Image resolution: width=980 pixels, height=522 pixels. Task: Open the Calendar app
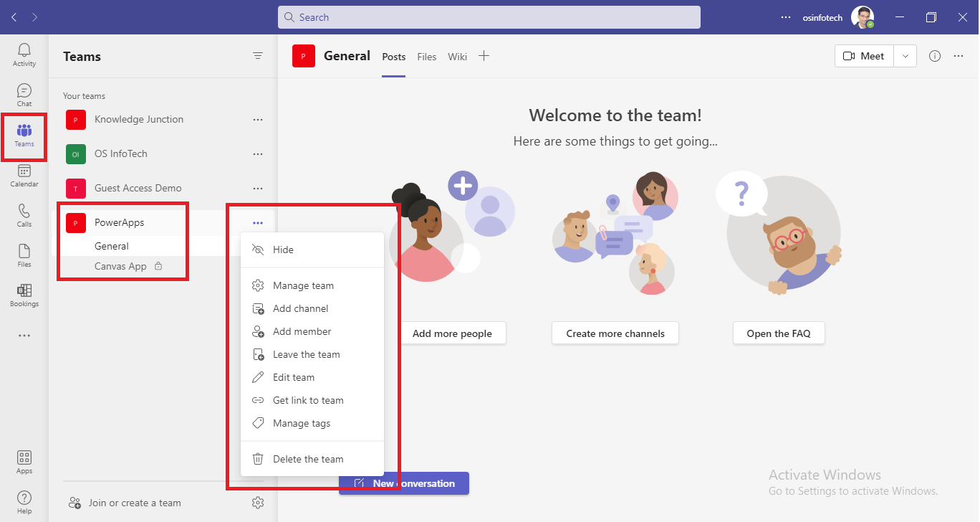coord(24,175)
